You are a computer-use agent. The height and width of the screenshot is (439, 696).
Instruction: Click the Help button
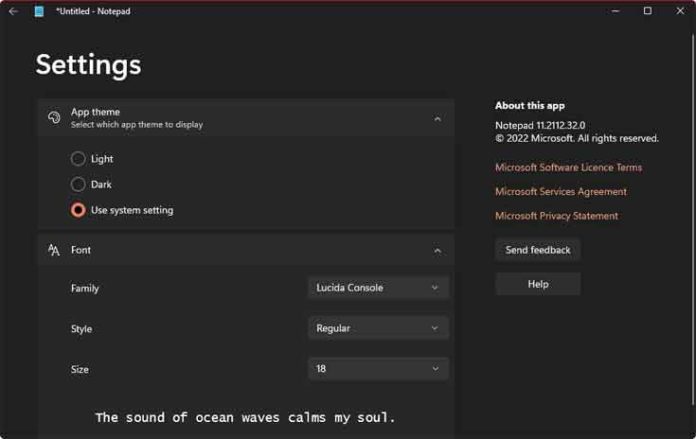[x=538, y=284]
